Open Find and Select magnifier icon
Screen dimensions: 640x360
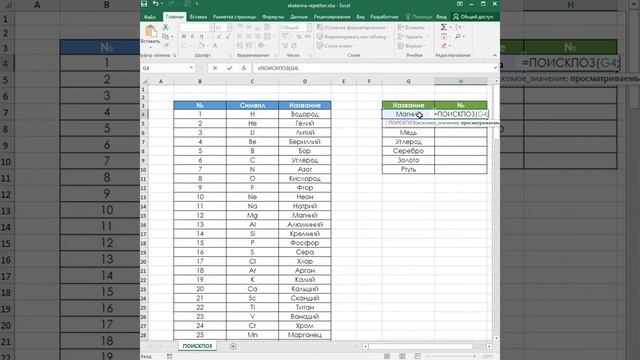pos(458,36)
